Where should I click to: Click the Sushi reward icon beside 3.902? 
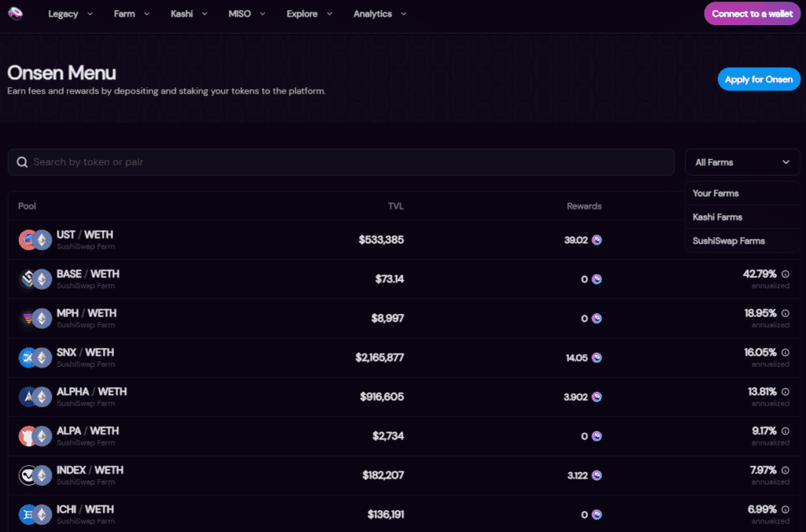(597, 397)
